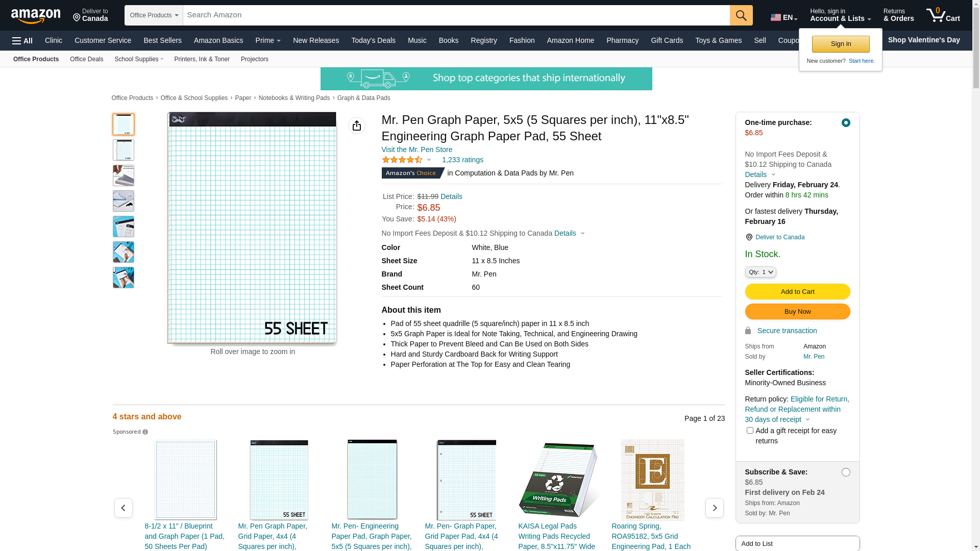
Task: Go to next carousel page arrow
Action: (x=714, y=508)
